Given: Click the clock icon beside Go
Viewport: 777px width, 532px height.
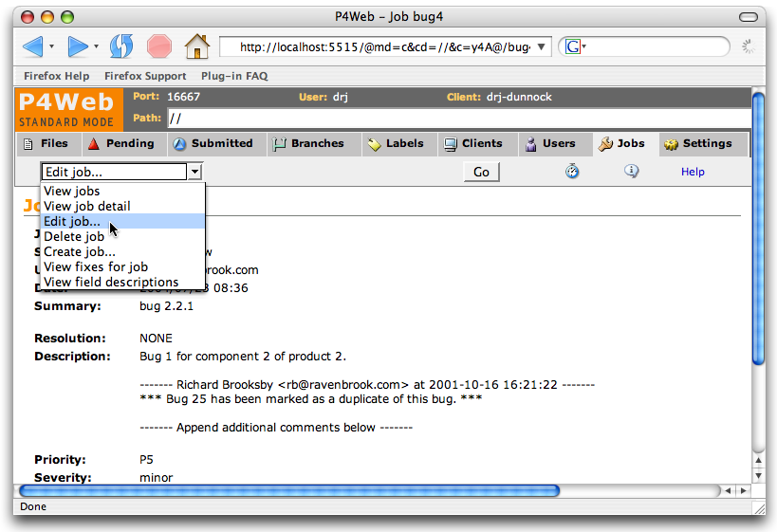Looking at the screenshot, I should (x=573, y=172).
